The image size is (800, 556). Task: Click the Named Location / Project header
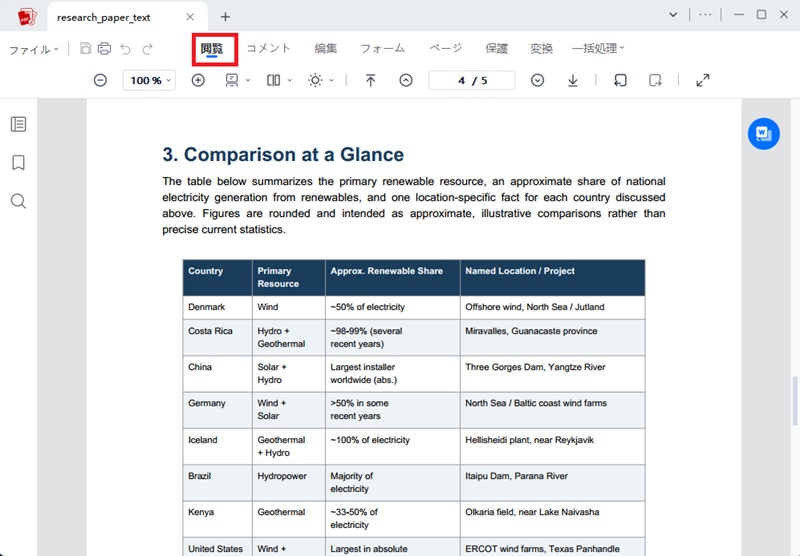point(553,277)
